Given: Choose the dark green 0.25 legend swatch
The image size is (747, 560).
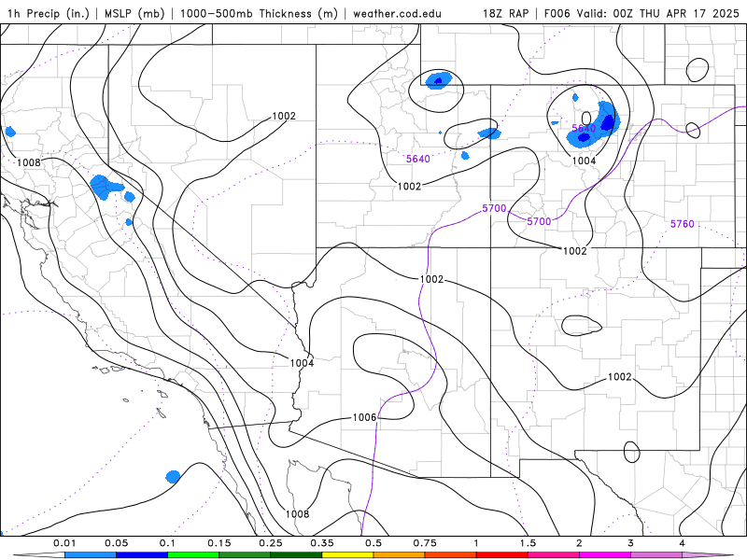Looking at the screenshot, I should click(296, 555).
